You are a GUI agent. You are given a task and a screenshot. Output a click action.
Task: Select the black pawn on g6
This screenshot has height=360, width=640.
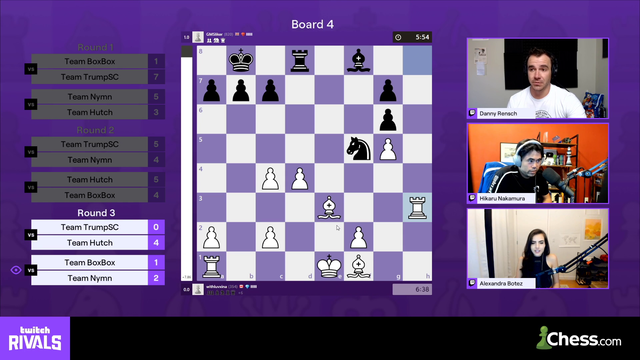388,119
